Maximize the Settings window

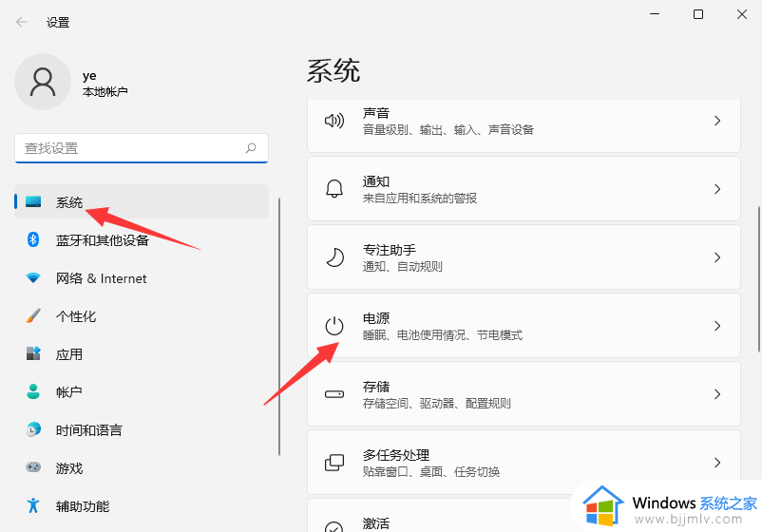point(697,14)
